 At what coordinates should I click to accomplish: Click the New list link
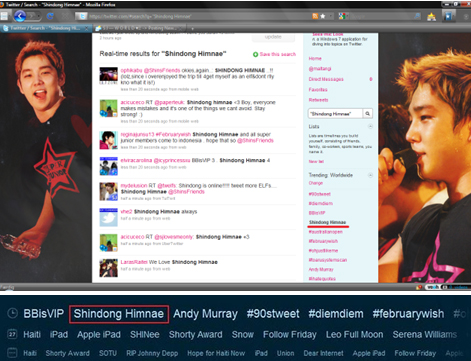[316, 161]
